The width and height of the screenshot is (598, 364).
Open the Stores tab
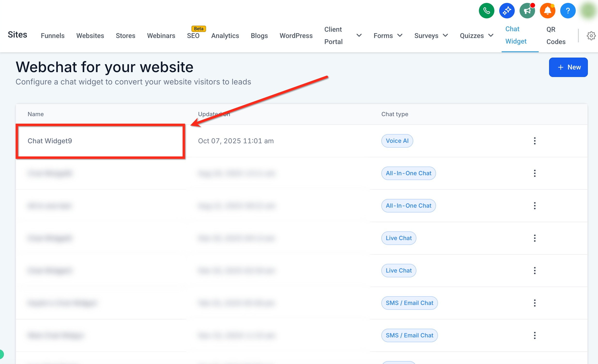[x=125, y=36]
